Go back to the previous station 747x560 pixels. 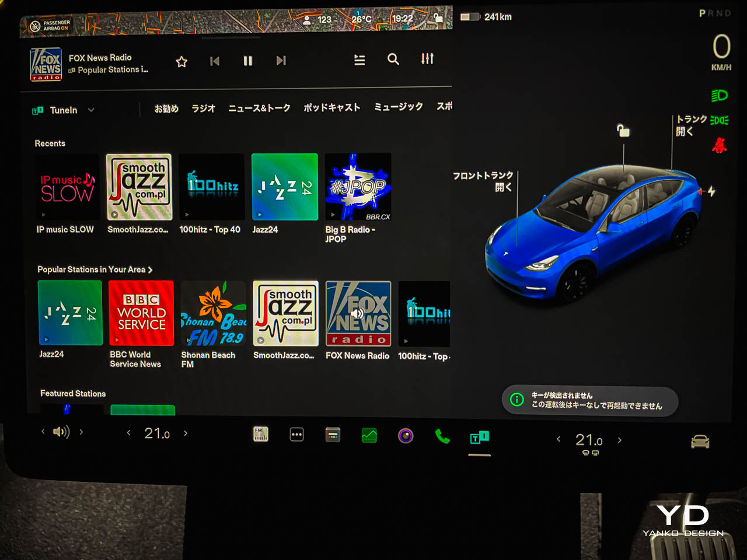[215, 61]
